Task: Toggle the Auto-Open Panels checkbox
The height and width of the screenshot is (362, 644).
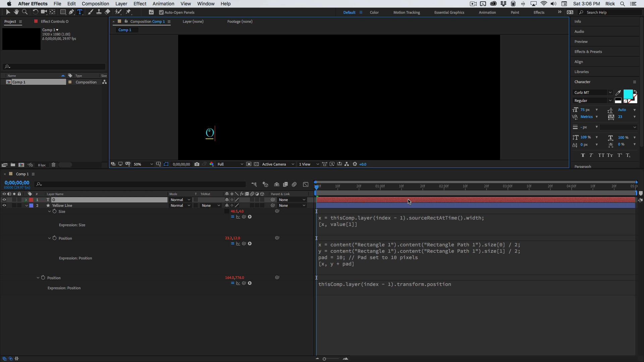Action: pyautogui.click(x=161, y=12)
